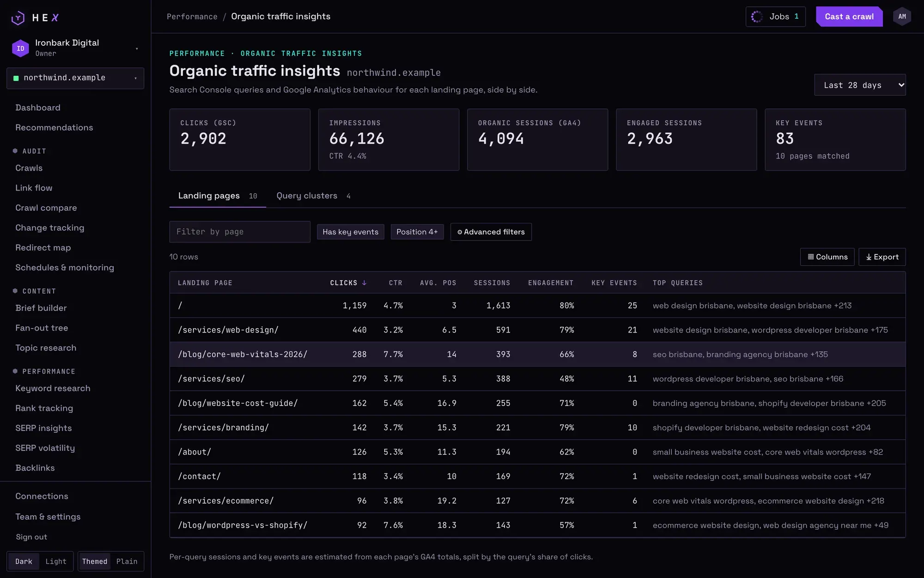This screenshot has width=924, height=578.
Task: Click the Filter by page input
Action: click(x=240, y=232)
